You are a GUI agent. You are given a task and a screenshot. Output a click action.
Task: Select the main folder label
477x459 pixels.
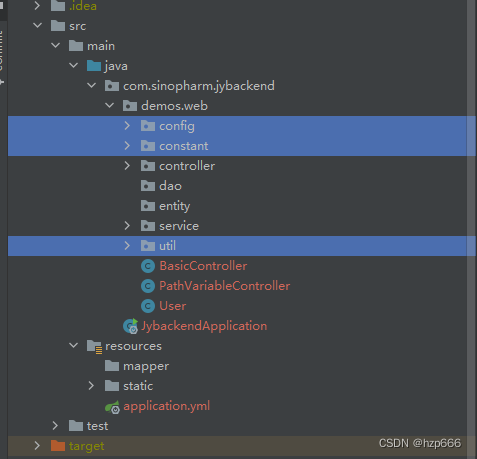point(101,46)
